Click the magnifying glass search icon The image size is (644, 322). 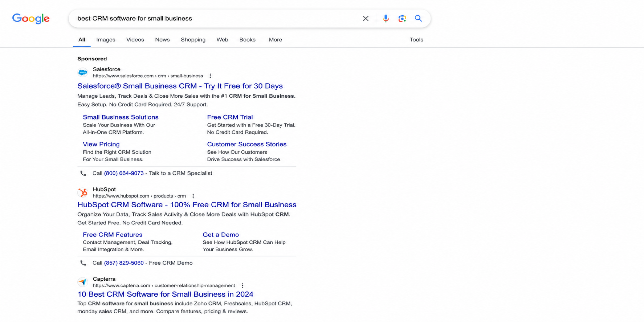[x=418, y=19]
